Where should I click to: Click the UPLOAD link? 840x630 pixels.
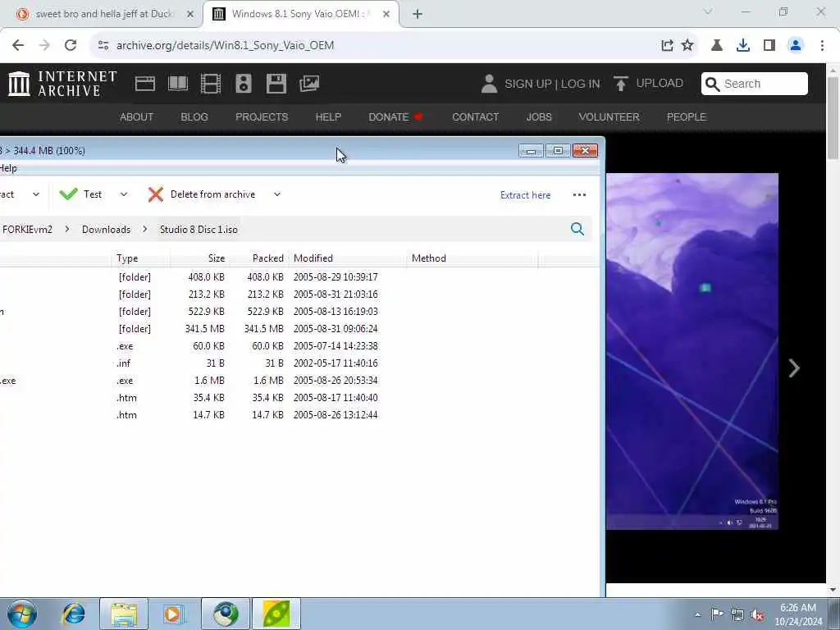[x=660, y=83]
